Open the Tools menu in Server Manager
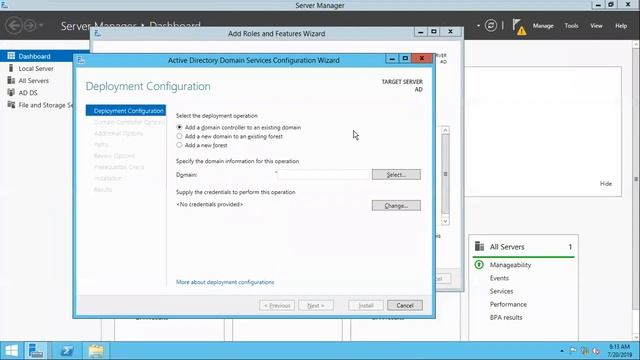 click(571, 26)
